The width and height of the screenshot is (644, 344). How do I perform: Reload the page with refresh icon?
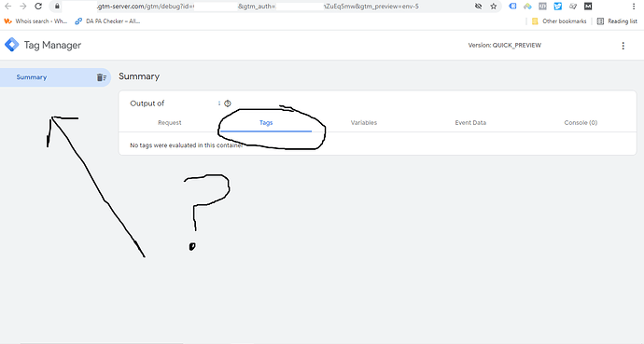coord(38,7)
